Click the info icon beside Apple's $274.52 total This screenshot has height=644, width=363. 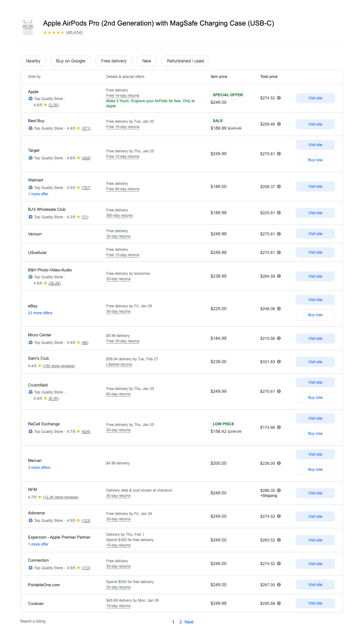pos(279,98)
